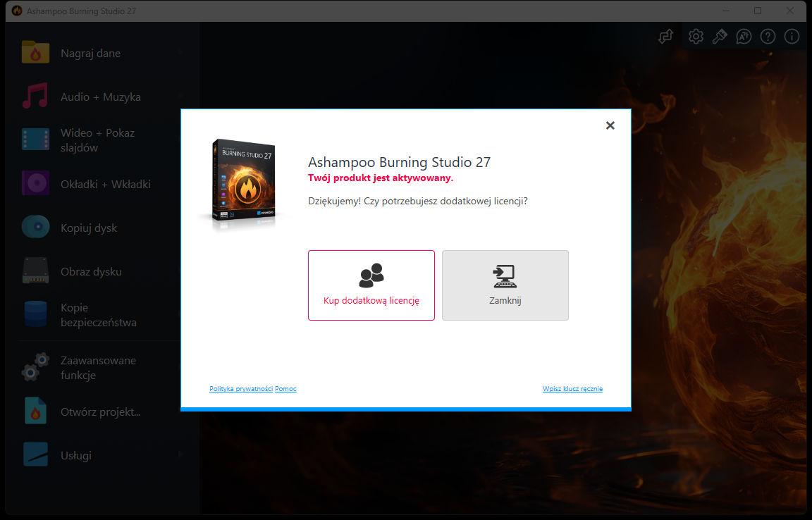Expand the Nagraj dane submenu arrow
The height and width of the screenshot is (520, 812).
(x=180, y=52)
